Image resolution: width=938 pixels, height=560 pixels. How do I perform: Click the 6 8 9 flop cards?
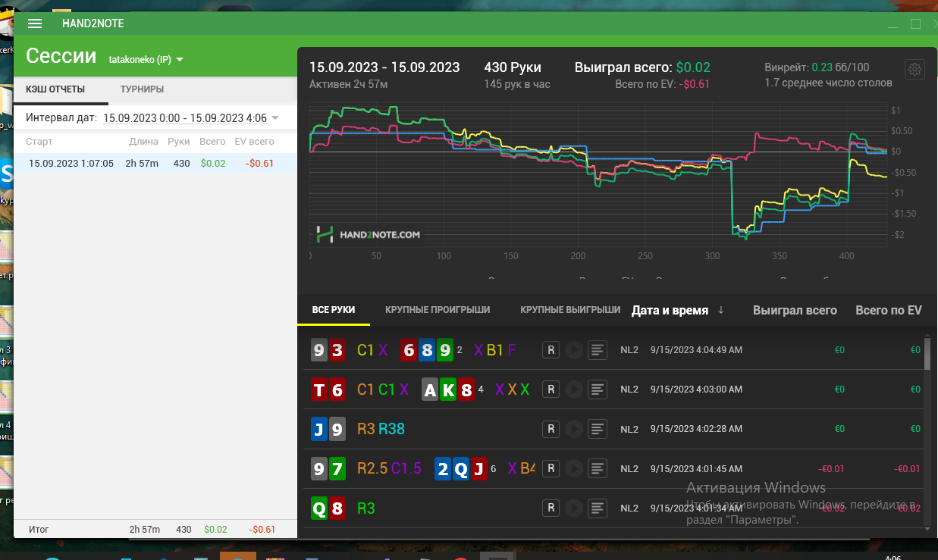pyautogui.click(x=427, y=349)
